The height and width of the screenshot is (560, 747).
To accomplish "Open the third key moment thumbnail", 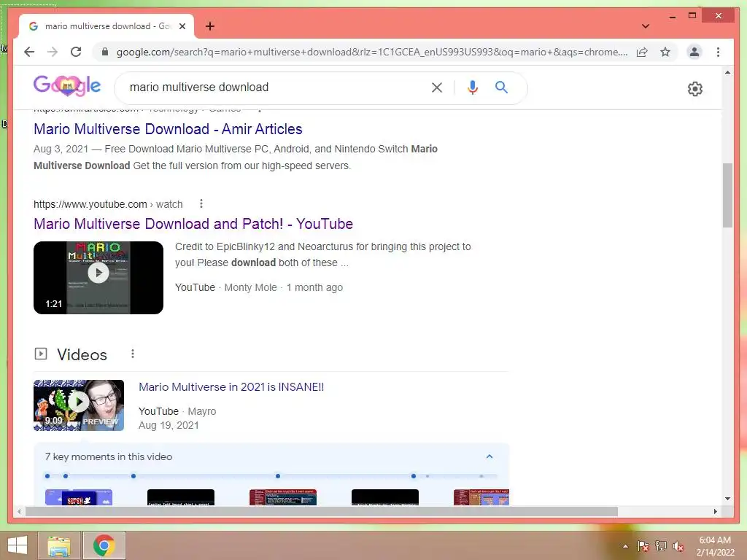I will tap(283, 497).
